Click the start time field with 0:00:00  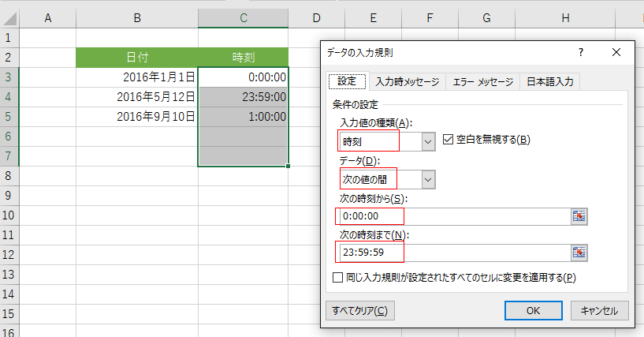click(453, 216)
